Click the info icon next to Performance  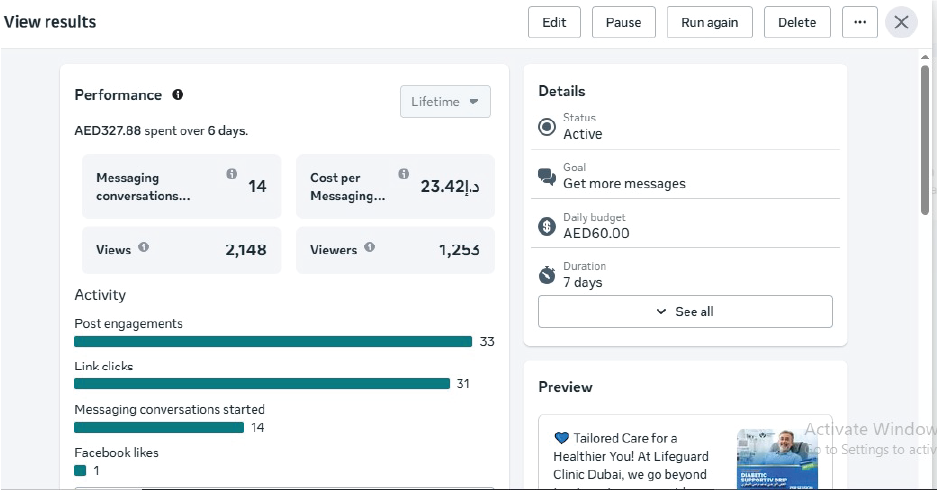[178, 95]
